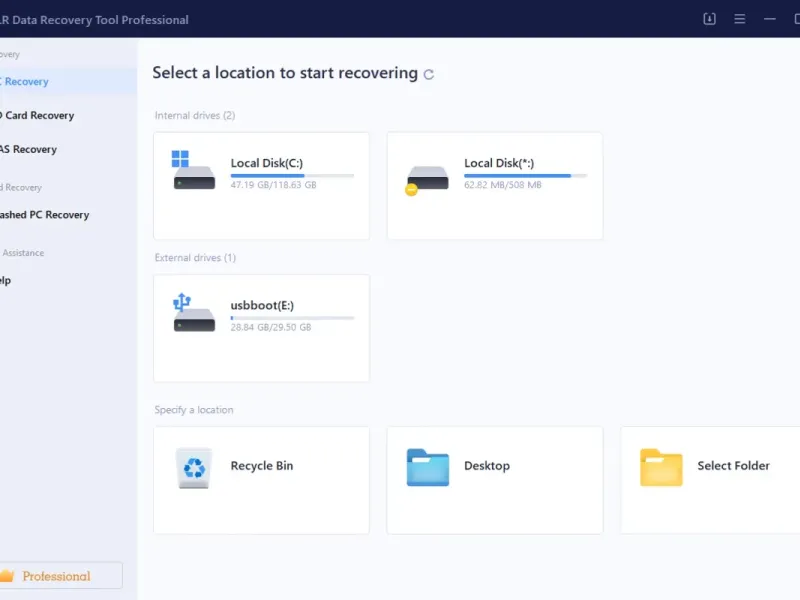Open the hamburger menu in title bar
Image resolution: width=800 pixels, height=600 pixels.
tap(739, 19)
